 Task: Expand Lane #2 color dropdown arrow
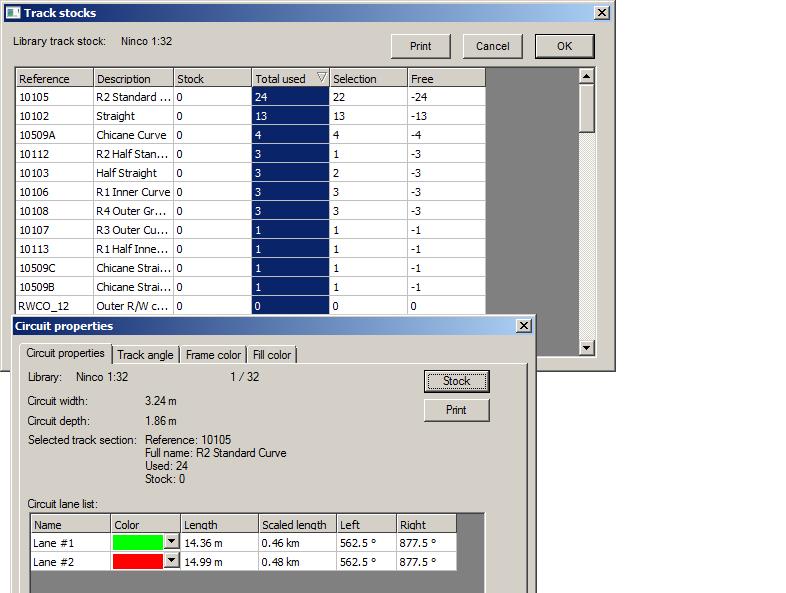(171, 561)
